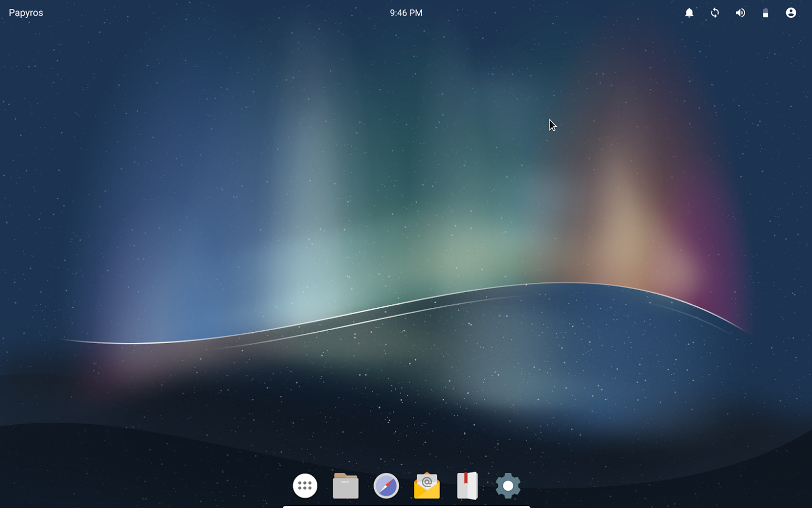Screen dimensions: 812x508
Task: Show notifications via the bell icon
Action: (x=689, y=13)
